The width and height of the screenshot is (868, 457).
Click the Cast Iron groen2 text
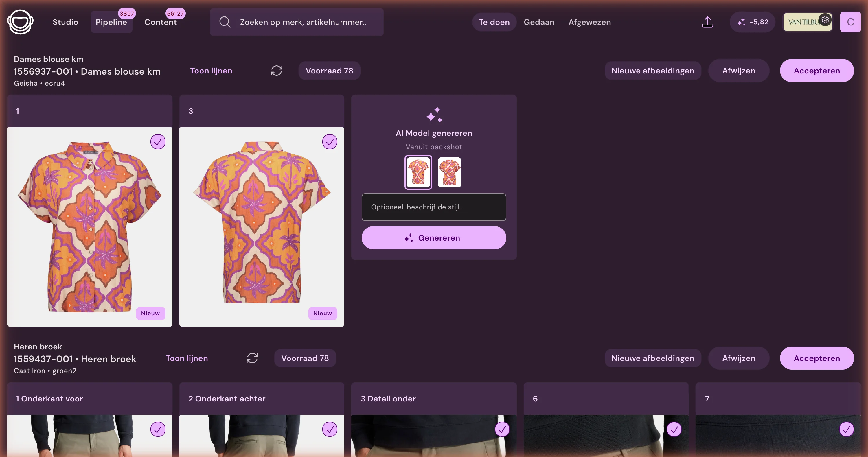[x=45, y=371]
